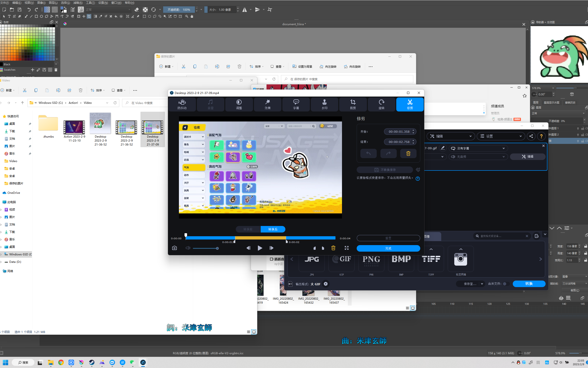Open Krita's 滤镜 (Filter) menu
The height and width of the screenshot is (368, 588).
pos(78,3)
